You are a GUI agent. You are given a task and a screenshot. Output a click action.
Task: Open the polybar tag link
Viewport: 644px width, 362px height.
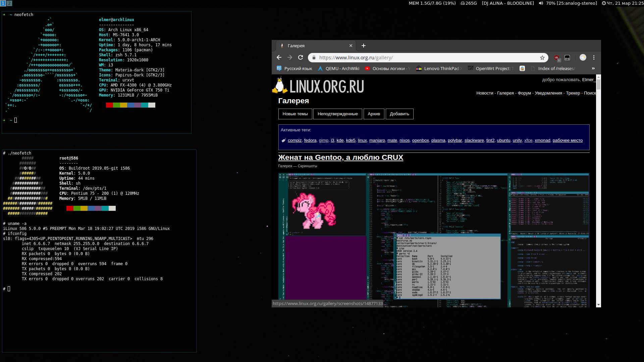point(455,140)
